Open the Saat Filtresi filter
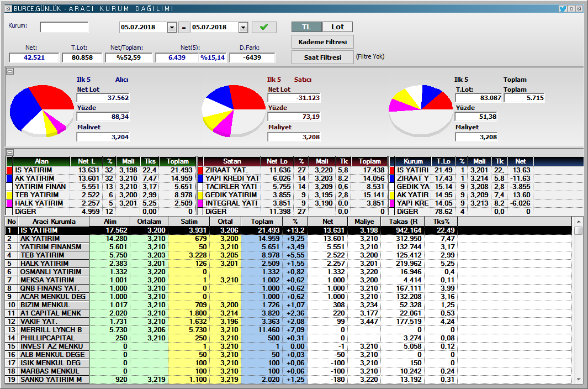Image resolution: width=588 pixels, height=389 pixels. pos(322,57)
